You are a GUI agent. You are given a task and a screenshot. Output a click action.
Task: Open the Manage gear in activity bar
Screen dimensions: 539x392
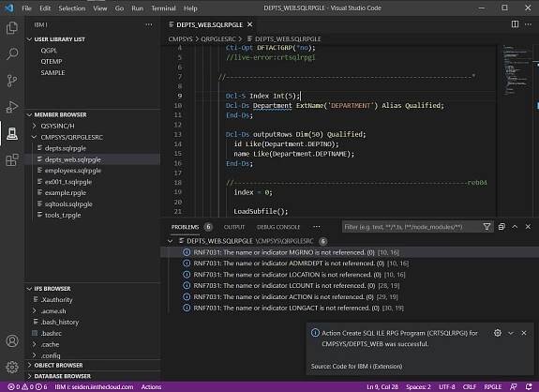(12, 367)
